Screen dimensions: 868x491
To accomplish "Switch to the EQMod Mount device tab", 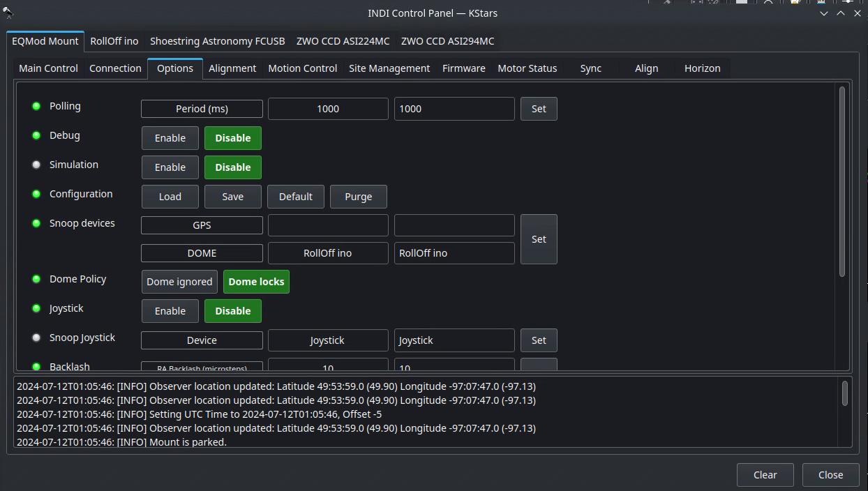I will (x=45, y=41).
